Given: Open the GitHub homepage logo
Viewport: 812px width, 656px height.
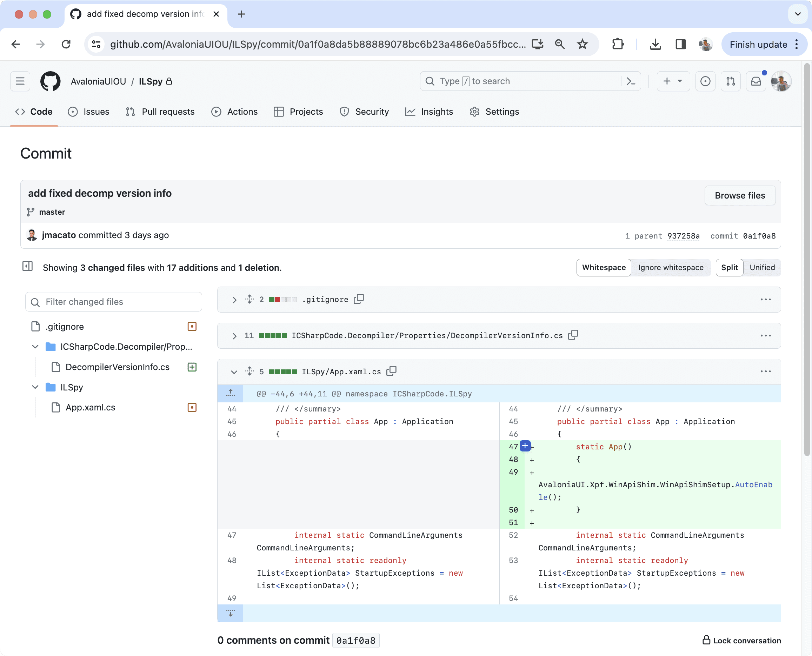Looking at the screenshot, I should pos(50,81).
